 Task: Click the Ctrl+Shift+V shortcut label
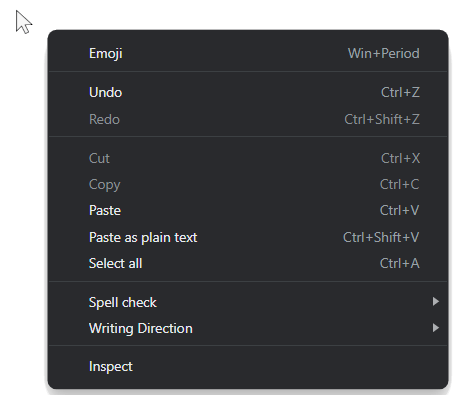381,237
